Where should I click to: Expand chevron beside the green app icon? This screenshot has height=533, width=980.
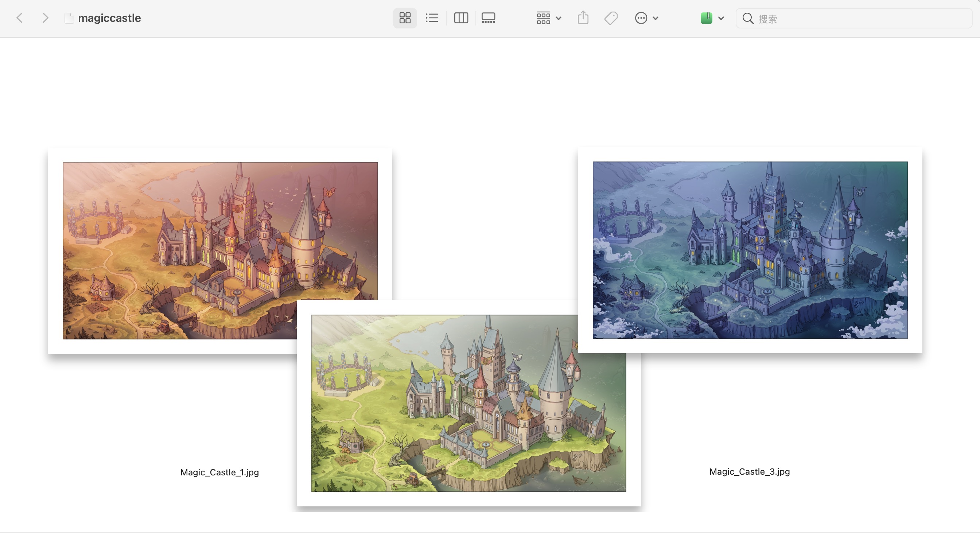click(x=721, y=18)
